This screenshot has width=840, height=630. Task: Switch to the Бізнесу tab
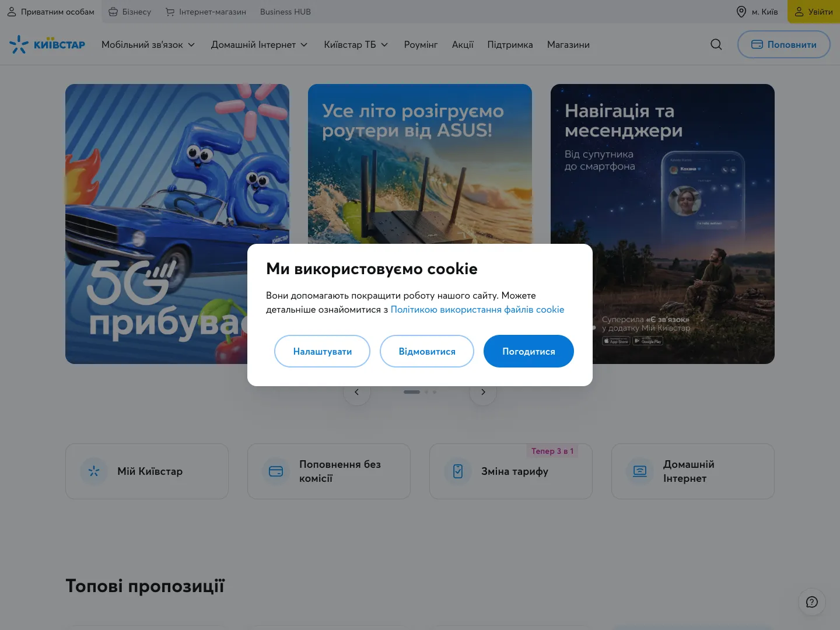(129, 12)
